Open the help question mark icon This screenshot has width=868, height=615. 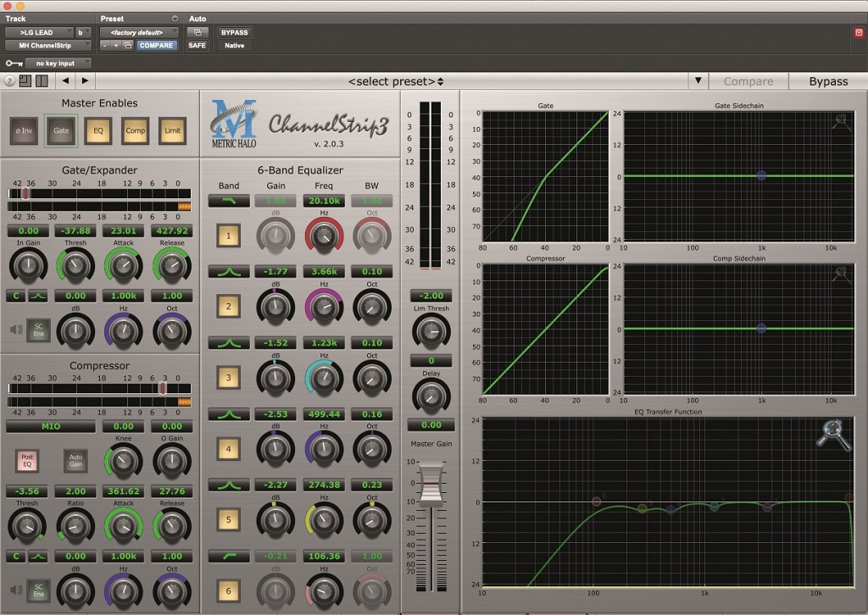pos(9,81)
